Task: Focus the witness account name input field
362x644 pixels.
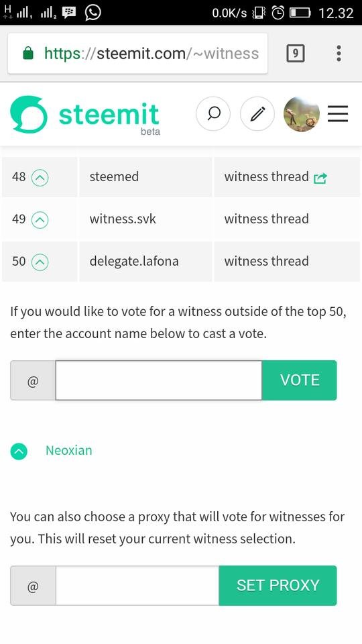Action: (158, 380)
